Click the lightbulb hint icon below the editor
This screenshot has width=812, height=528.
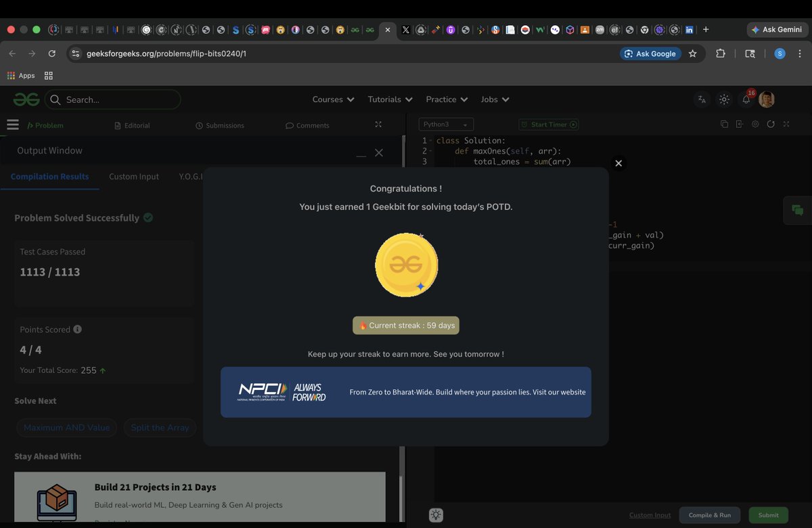coord(436,515)
